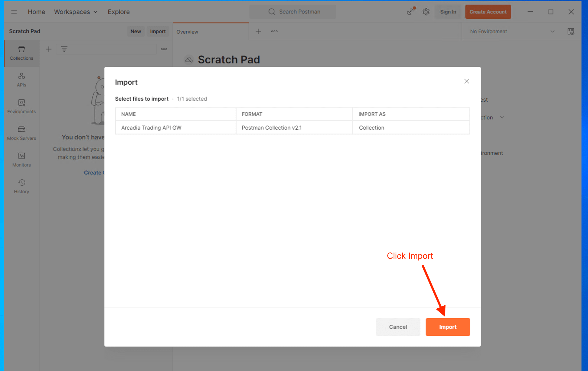Go to the Explore menu item
The width and height of the screenshot is (588, 371).
coord(119,12)
